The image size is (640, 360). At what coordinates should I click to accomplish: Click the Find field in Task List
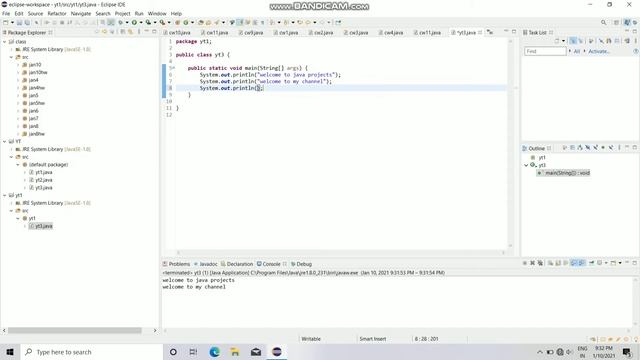tap(545, 51)
